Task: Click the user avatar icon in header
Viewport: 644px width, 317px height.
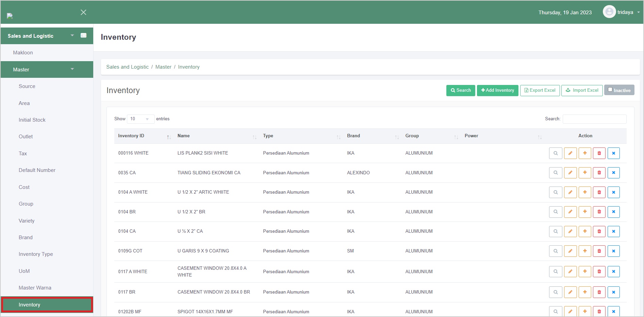Action: (x=609, y=12)
